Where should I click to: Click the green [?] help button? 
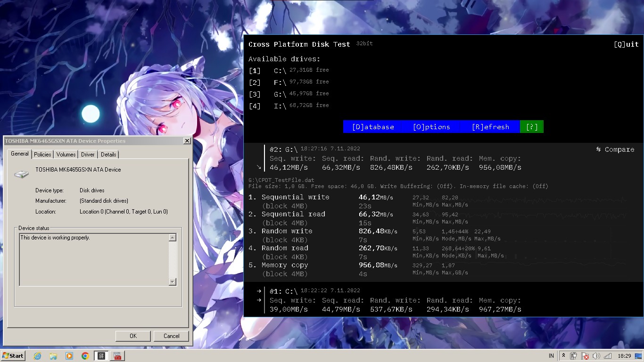point(532,127)
